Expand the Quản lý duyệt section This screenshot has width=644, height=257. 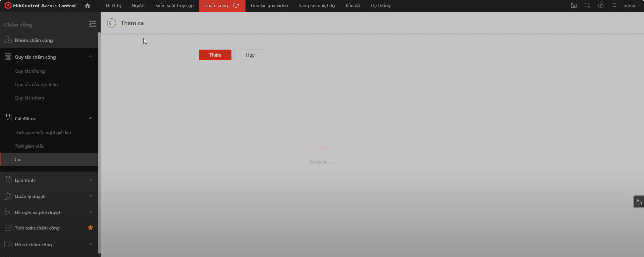click(91, 196)
